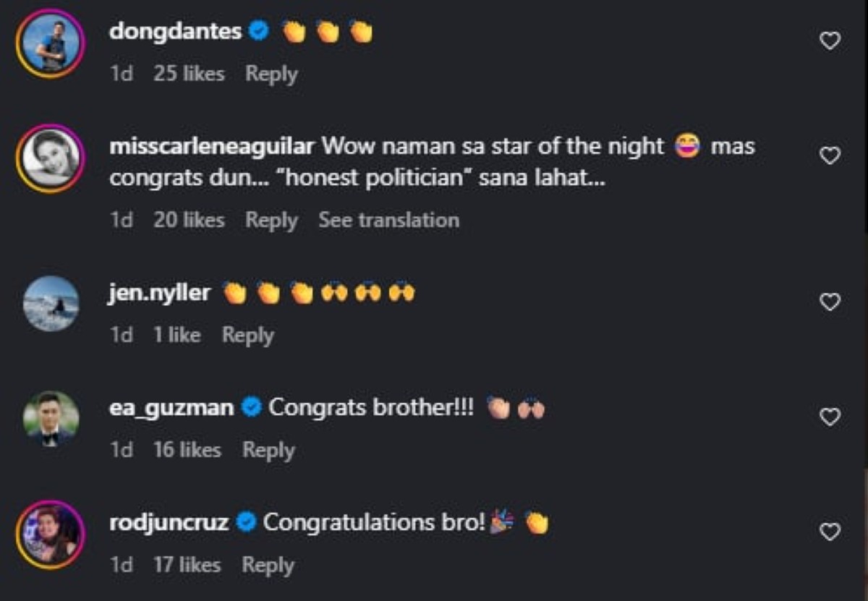The height and width of the screenshot is (601, 868).
Task: Reply to rodjuncruz's comment
Action: (268, 565)
